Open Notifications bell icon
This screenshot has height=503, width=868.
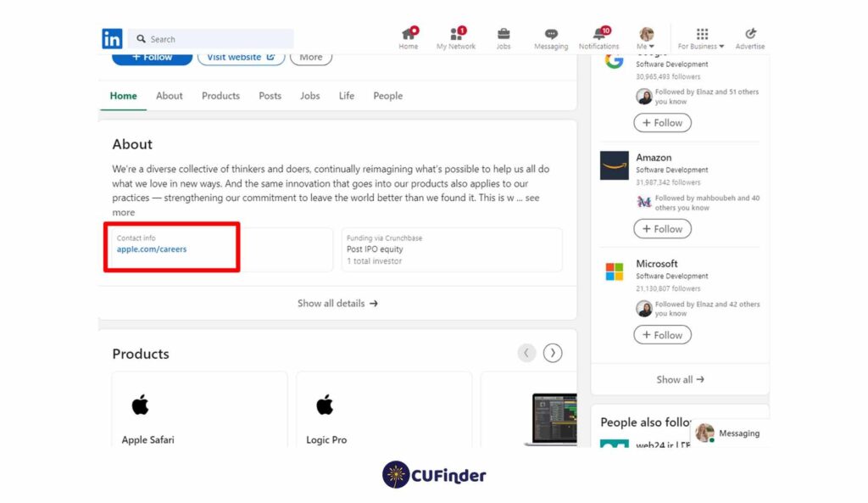point(599,38)
